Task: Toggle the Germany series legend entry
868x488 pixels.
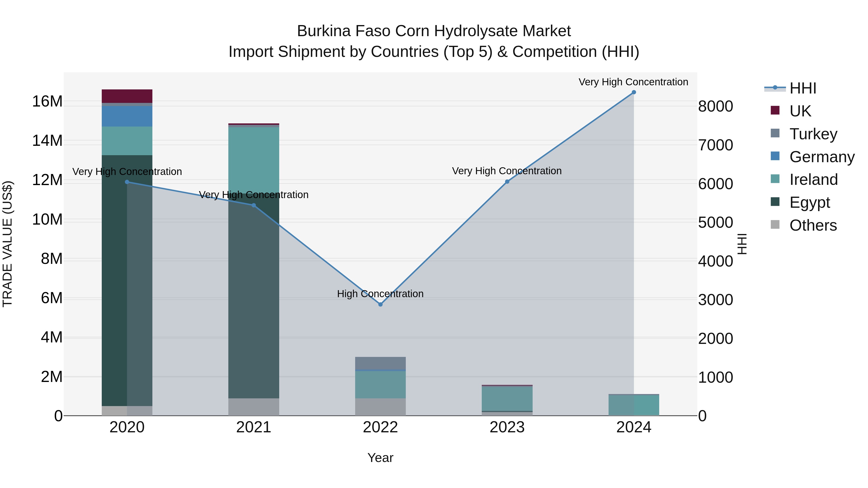Action: pos(812,157)
